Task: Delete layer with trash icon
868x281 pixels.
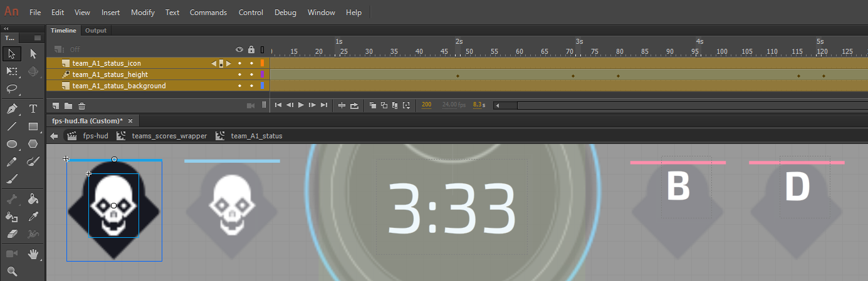Action: [81, 106]
